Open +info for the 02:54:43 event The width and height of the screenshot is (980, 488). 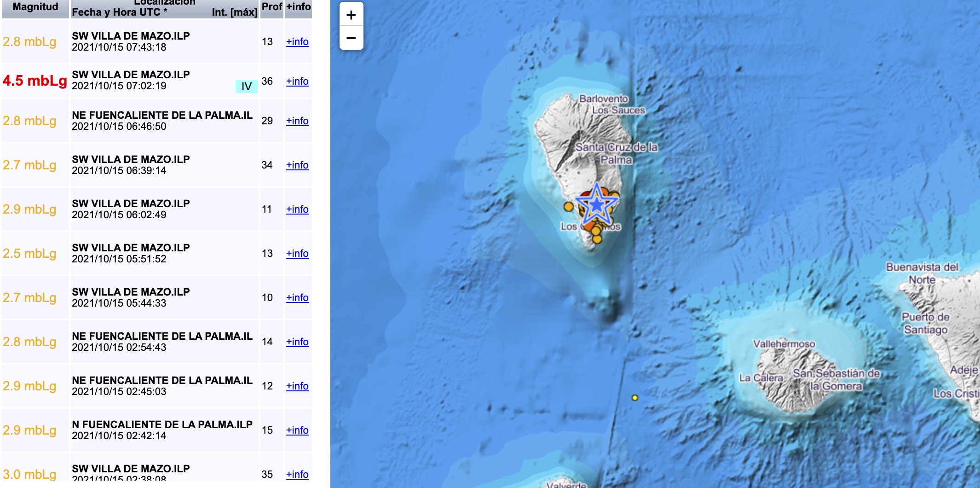tap(297, 342)
